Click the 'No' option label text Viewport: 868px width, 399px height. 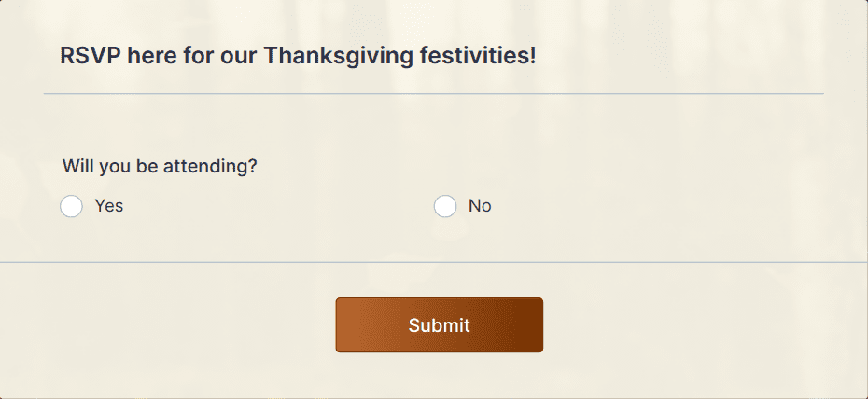click(x=480, y=206)
